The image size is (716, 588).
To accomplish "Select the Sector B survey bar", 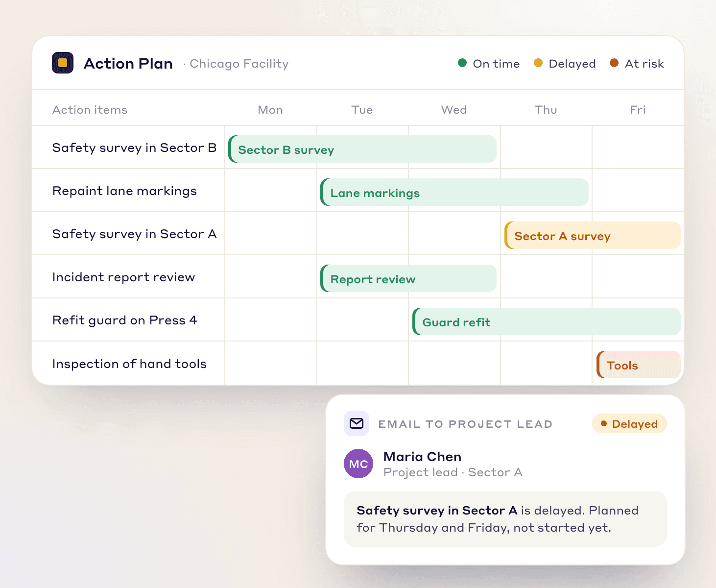I will [362, 149].
